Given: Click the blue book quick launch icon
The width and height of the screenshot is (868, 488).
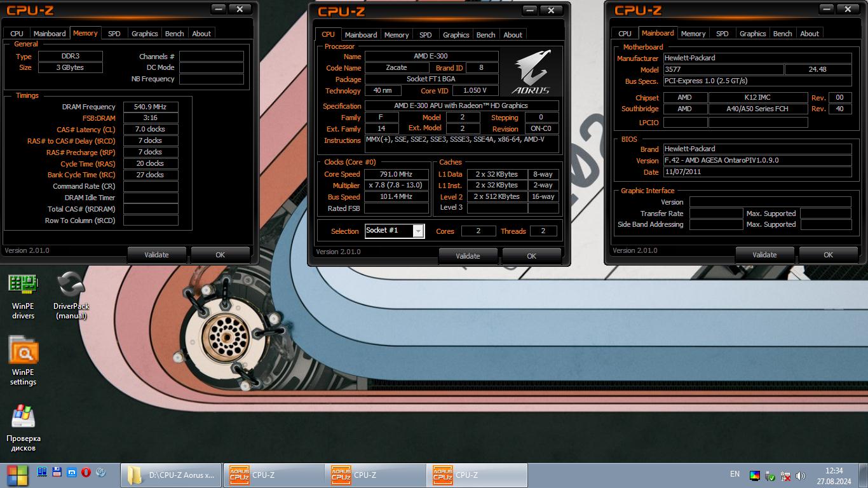Looking at the screenshot, I should pyautogui.click(x=42, y=472).
